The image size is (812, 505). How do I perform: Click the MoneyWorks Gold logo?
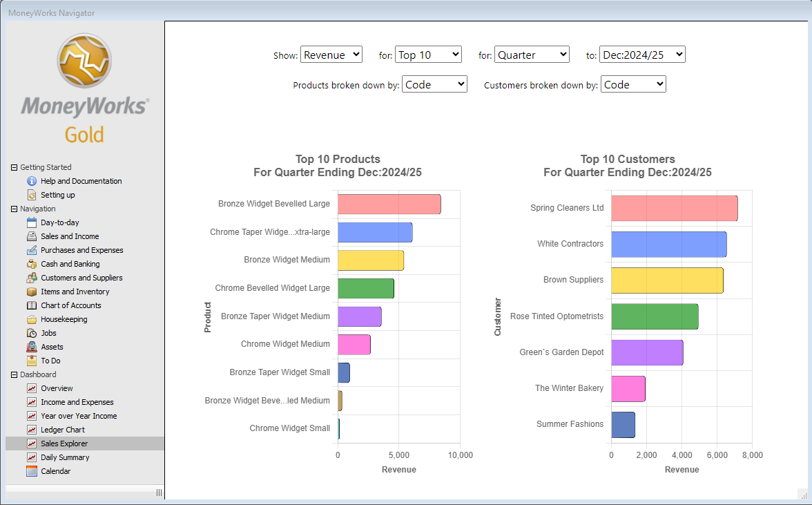pyautogui.click(x=85, y=88)
